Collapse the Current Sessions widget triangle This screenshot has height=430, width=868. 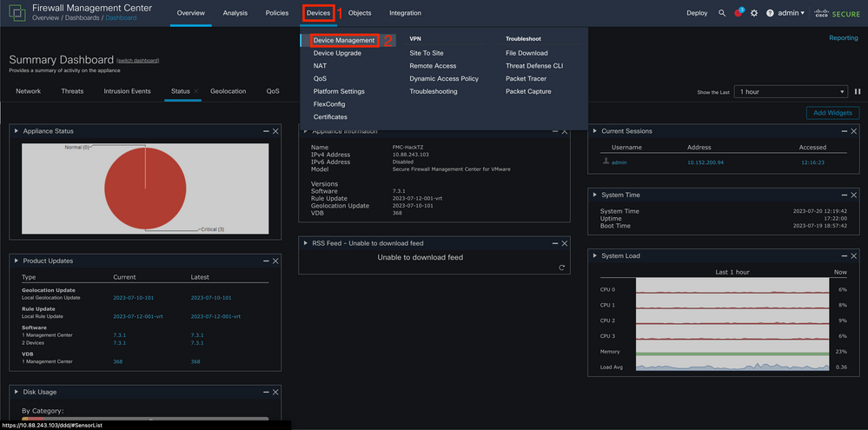click(595, 131)
